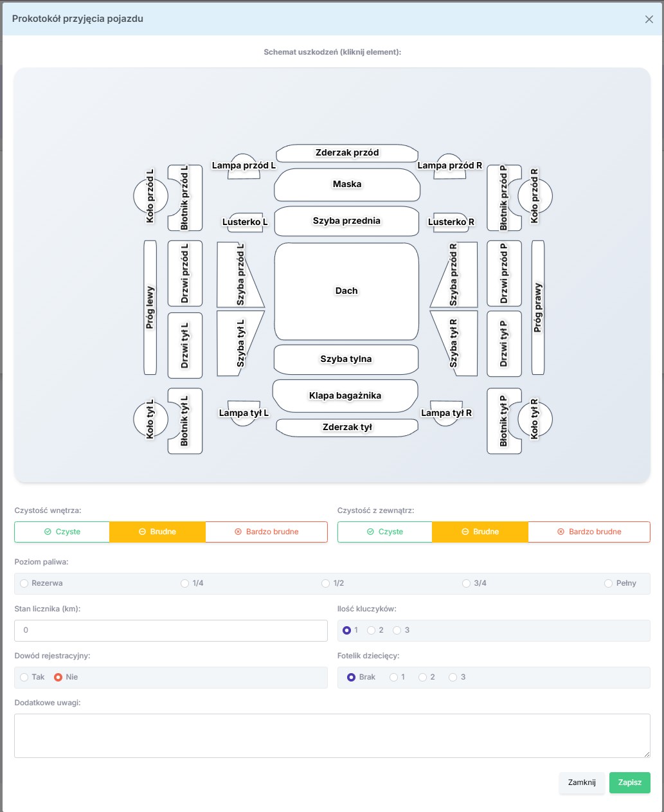Set exterior cleanliness to Bardzo brudne
664x812 pixels.
pos(589,532)
